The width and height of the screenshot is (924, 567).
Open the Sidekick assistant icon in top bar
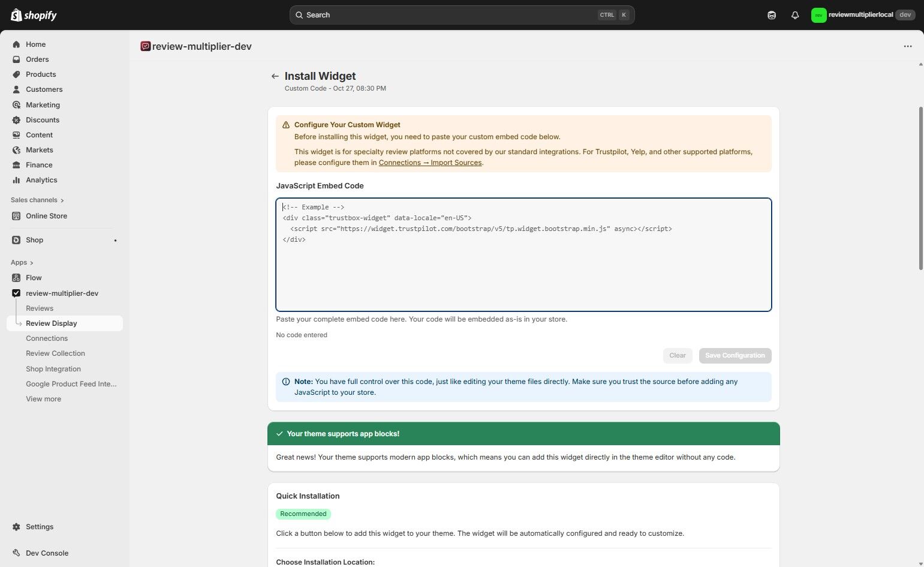coord(772,15)
